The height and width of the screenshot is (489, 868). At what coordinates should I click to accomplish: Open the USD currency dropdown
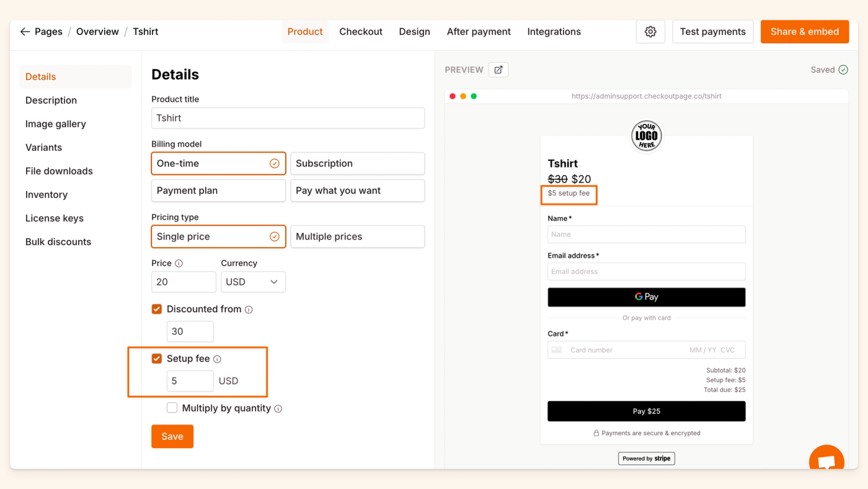(253, 282)
